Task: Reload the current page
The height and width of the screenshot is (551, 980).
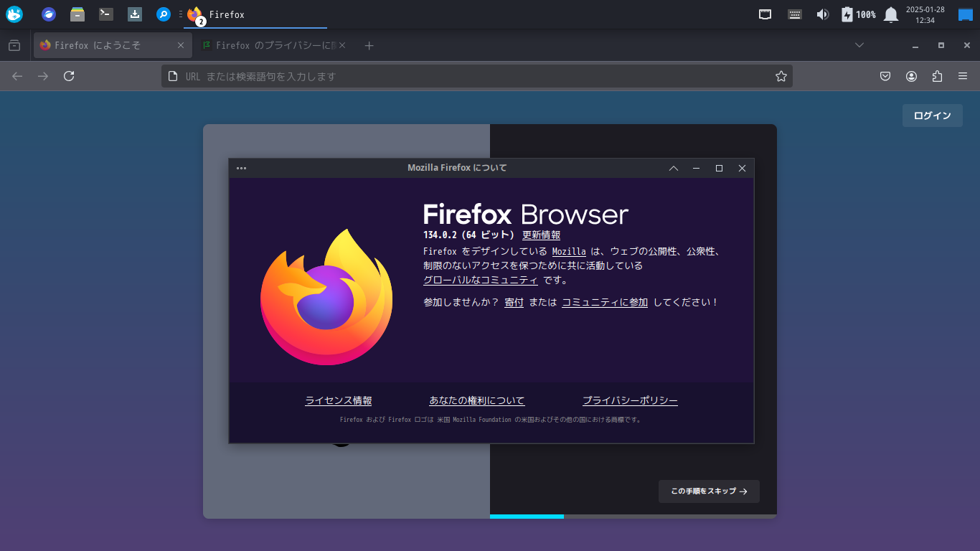Action: coord(69,76)
